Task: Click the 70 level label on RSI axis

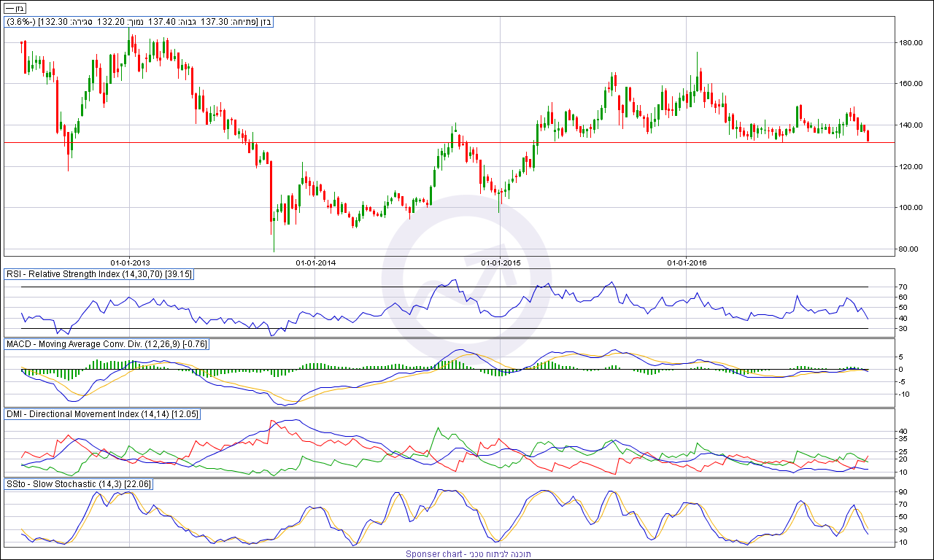Action: (x=903, y=287)
